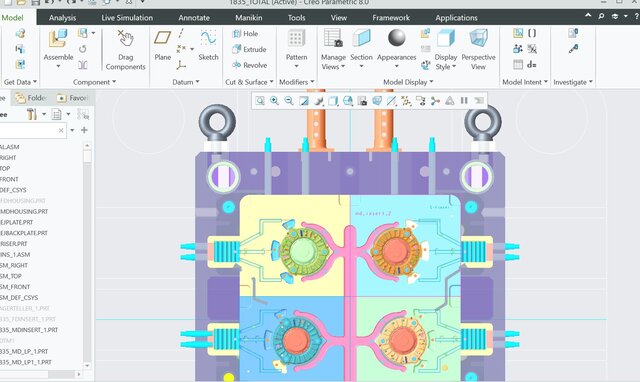Open the Assemble dropdown arrow
This screenshot has height=382, width=640.
tap(58, 66)
